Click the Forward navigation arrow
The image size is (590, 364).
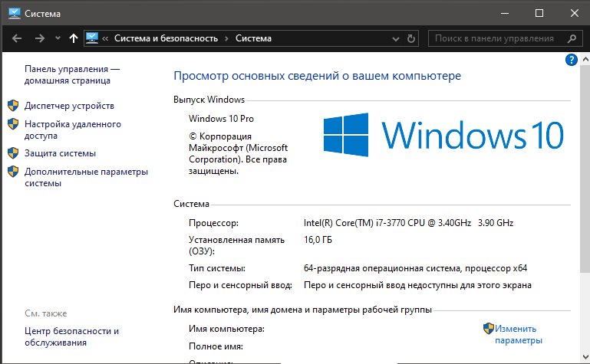pos(39,38)
